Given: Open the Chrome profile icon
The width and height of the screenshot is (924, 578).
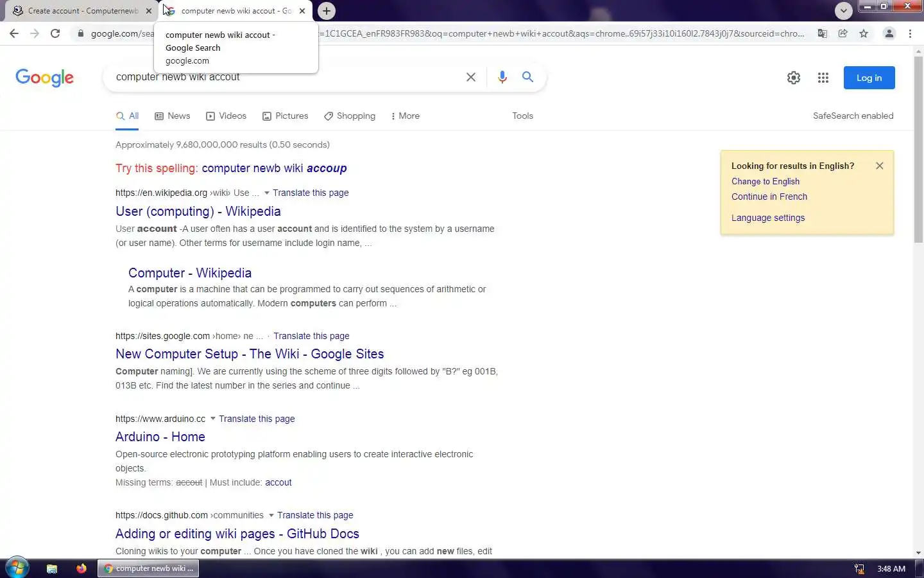Looking at the screenshot, I should (x=889, y=33).
